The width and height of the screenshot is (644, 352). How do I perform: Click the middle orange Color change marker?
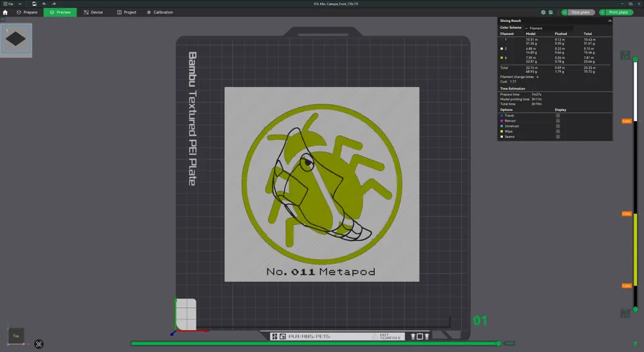(627, 214)
